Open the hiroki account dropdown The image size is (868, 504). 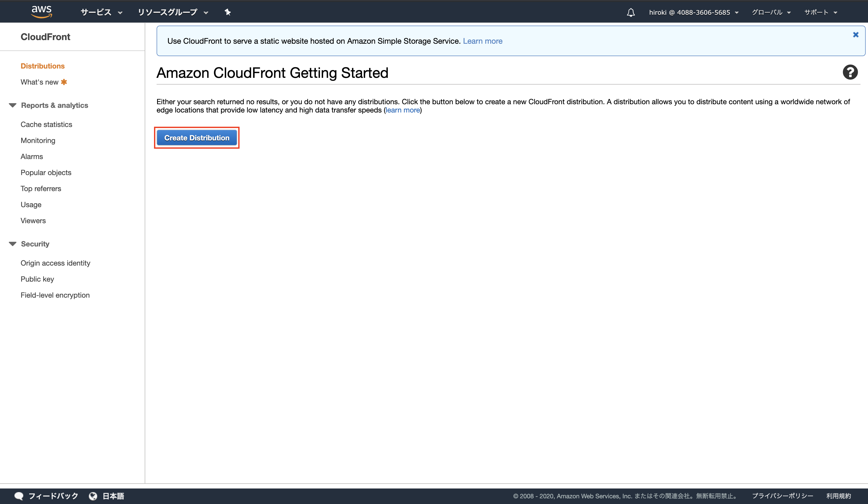click(x=694, y=12)
